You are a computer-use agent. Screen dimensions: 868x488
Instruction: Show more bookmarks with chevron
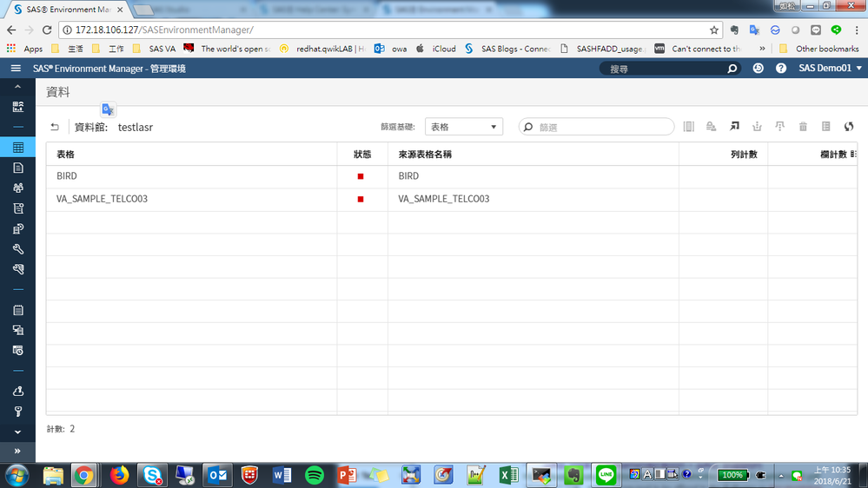click(x=762, y=49)
